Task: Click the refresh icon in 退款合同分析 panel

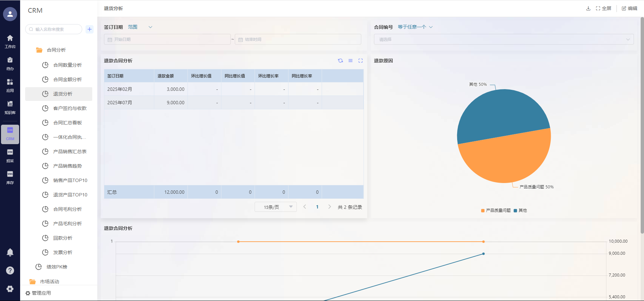Action: (340, 61)
